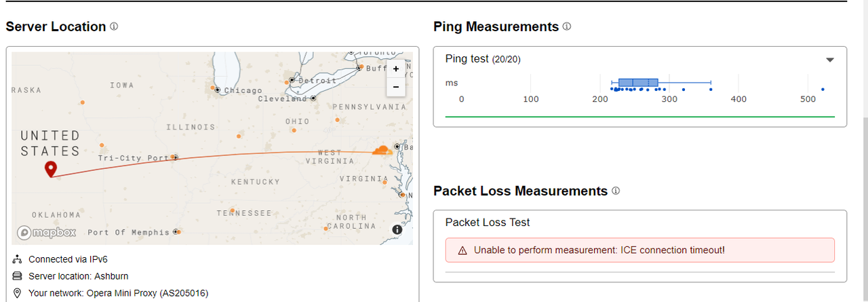Open the Ping Measurements info icon
This screenshot has width=868, height=302.
tap(567, 26)
